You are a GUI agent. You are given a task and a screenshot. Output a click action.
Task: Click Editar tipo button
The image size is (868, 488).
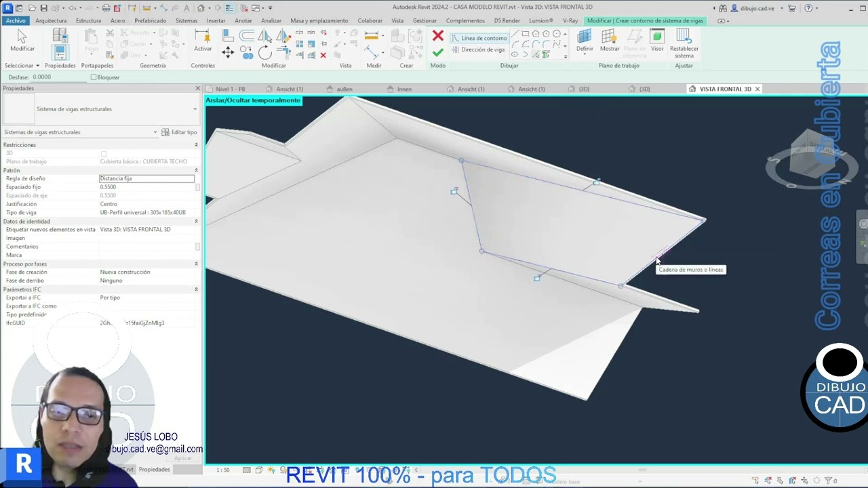pos(180,132)
